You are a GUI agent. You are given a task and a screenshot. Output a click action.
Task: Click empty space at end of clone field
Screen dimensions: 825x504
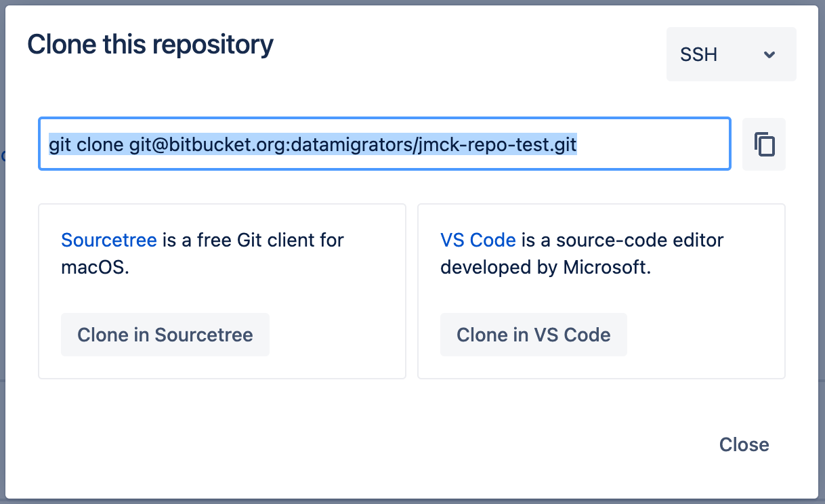[654, 144]
